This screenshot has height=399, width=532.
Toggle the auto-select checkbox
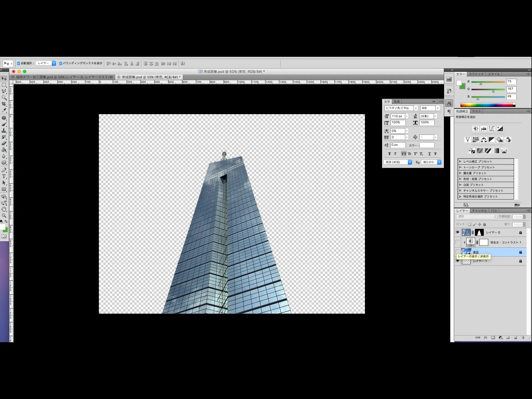(19, 63)
